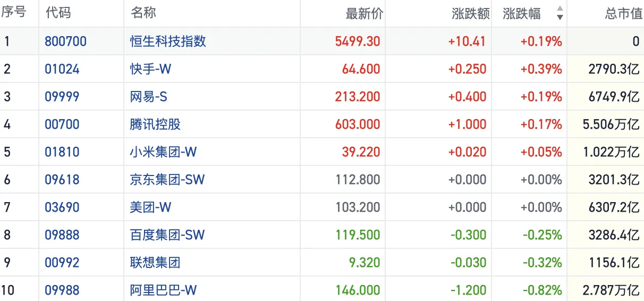Sort by the 最新价 column header
The width and height of the screenshot is (644, 301).
click(364, 13)
